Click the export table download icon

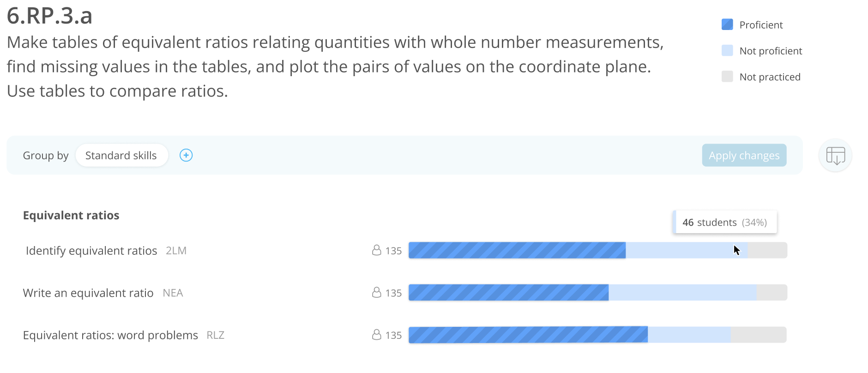coord(835,156)
